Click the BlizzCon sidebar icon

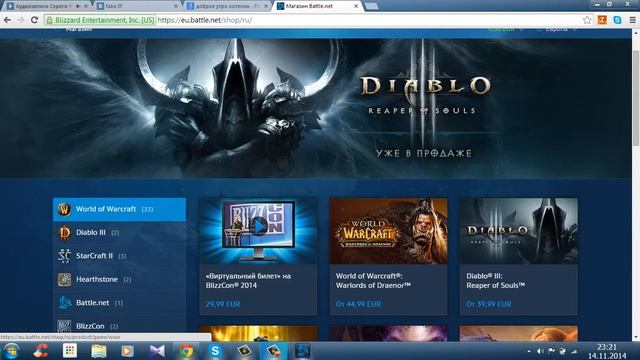tap(64, 326)
